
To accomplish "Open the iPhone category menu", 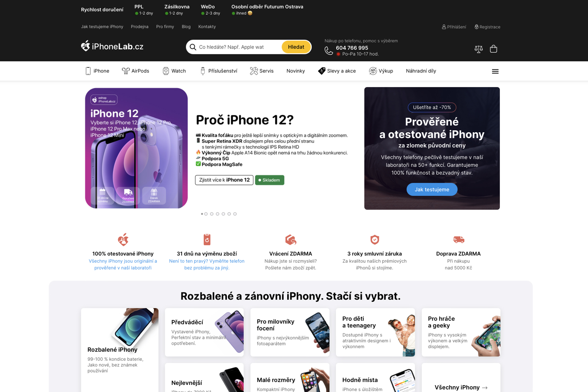I will point(97,71).
